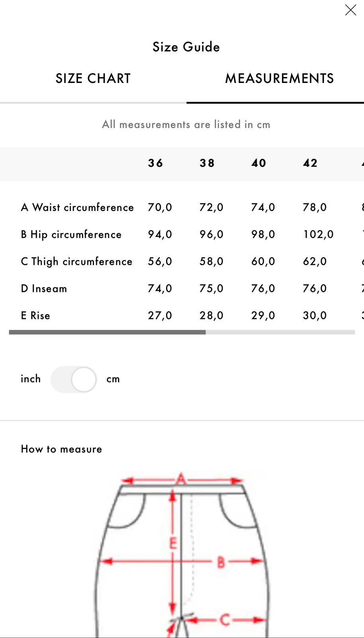
Task: Switch to the SIZE CHART tab
Action: [x=93, y=79]
